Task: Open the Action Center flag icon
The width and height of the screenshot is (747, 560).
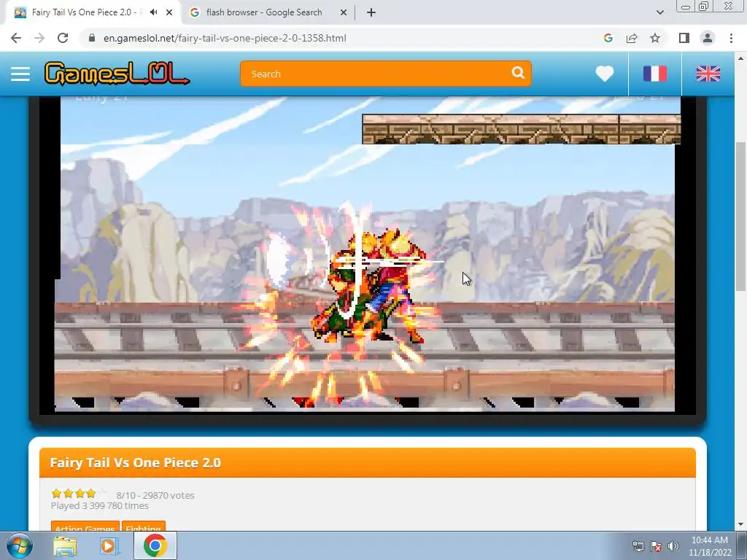Action: point(656,546)
